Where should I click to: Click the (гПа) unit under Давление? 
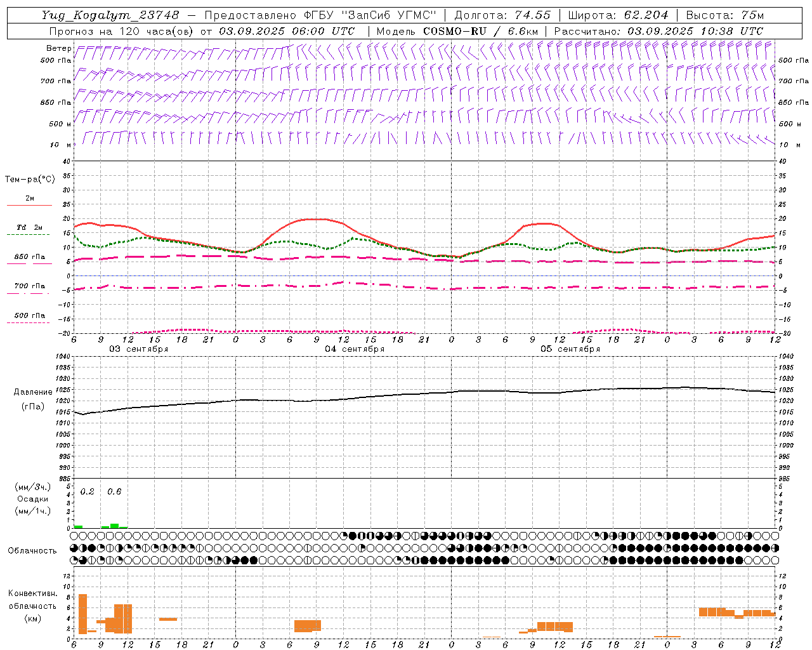pos(33,406)
